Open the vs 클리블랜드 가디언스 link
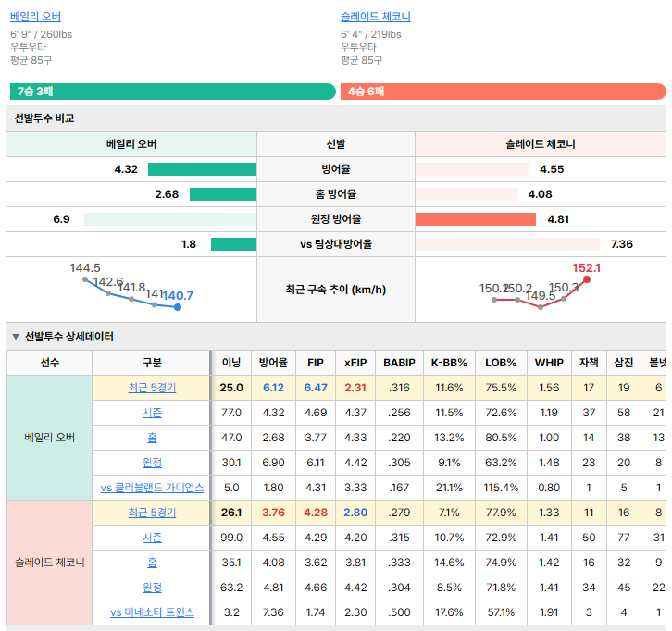 pyautogui.click(x=152, y=488)
